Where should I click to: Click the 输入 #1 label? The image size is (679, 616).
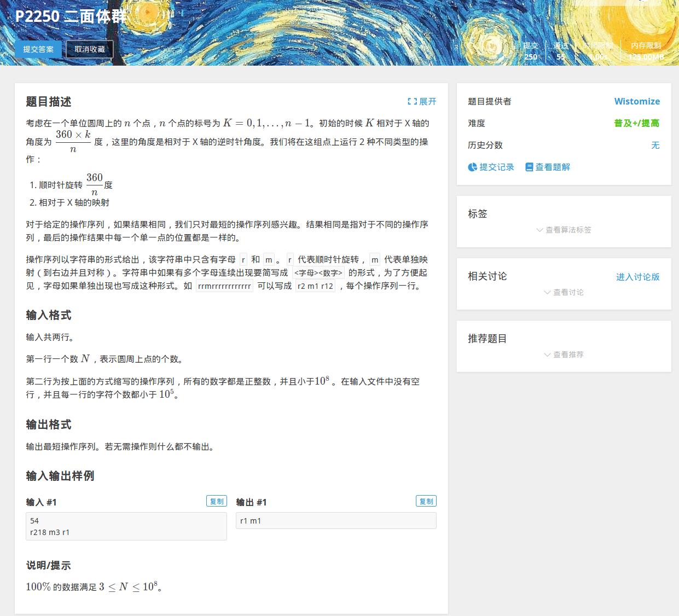tap(41, 502)
